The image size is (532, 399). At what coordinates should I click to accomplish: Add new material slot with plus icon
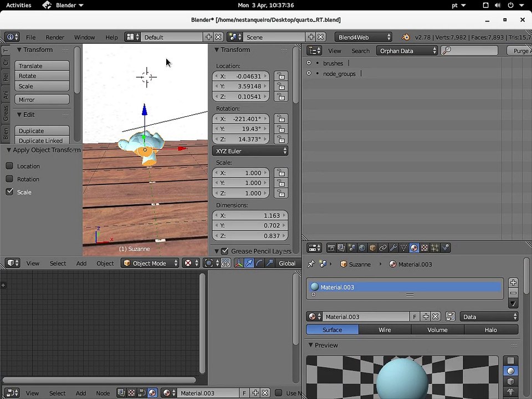tap(513, 283)
